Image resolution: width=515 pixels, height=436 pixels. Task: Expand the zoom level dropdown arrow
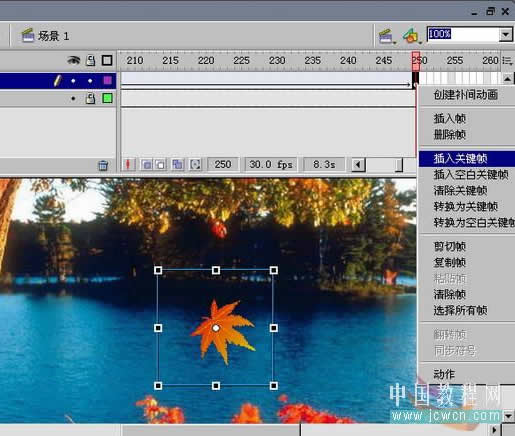506,34
